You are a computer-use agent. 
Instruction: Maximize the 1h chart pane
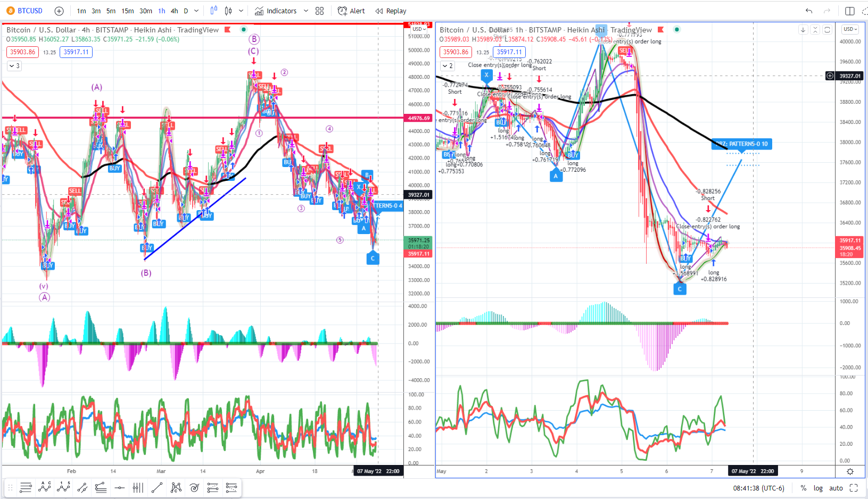click(827, 30)
